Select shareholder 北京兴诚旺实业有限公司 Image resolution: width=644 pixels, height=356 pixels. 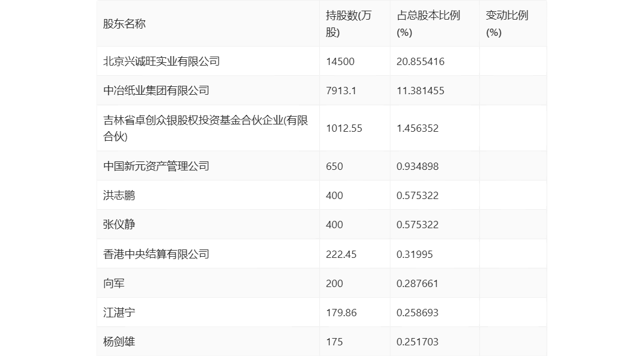162,61
